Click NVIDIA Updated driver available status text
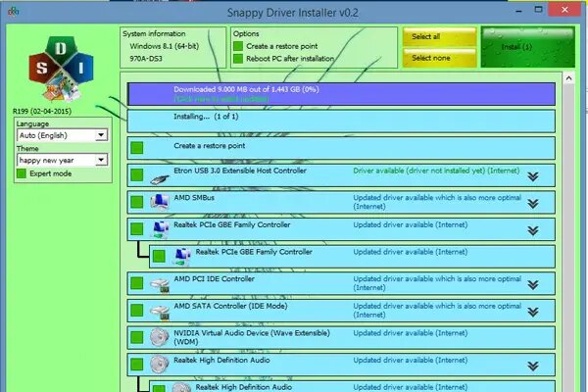588x392 pixels. pyautogui.click(x=411, y=333)
